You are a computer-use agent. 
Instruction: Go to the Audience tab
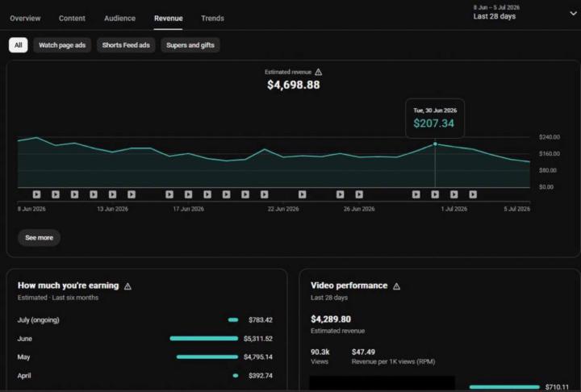pyautogui.click(x=119, y=19)
